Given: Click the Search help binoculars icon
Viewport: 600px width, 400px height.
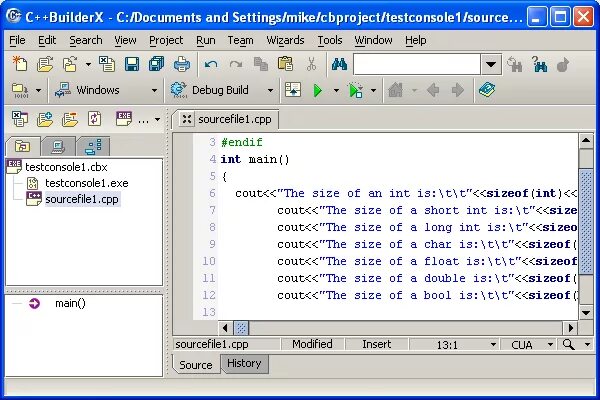Looking at the screenshot, I should click(540, 64).
